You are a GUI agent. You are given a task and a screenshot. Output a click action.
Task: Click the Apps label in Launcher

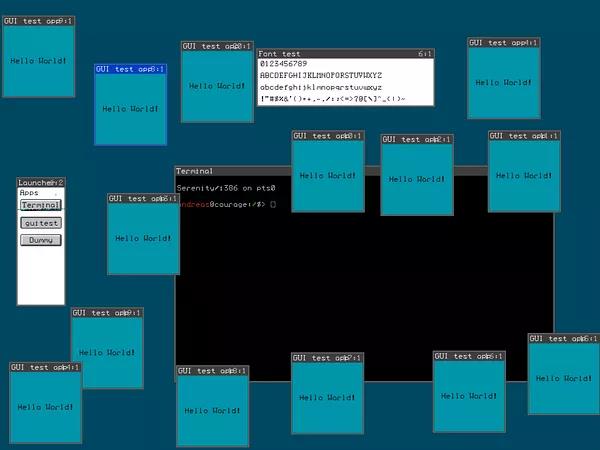point(29,192)
